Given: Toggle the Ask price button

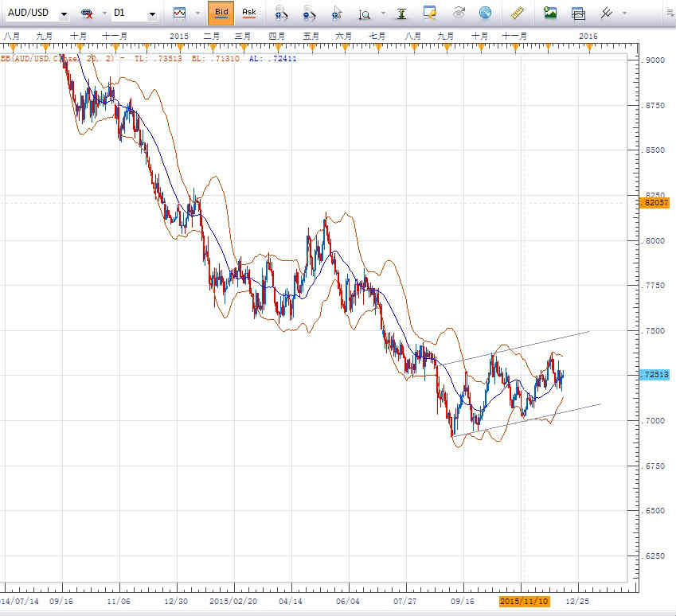Looking at the screenshot, I should [248, 13].
